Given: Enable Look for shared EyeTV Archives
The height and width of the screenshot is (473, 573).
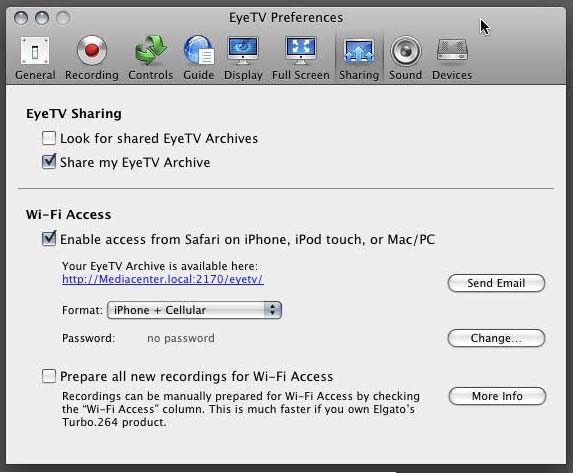Looking at the screenshot, I should 49,139.
